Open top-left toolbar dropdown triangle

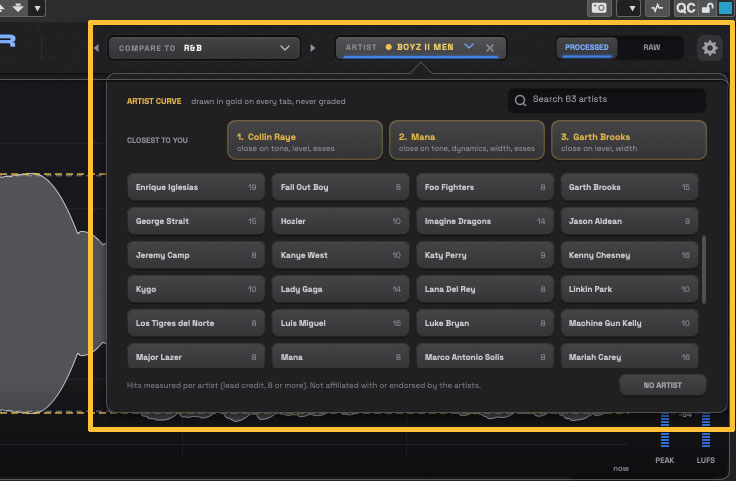(37, 8)
